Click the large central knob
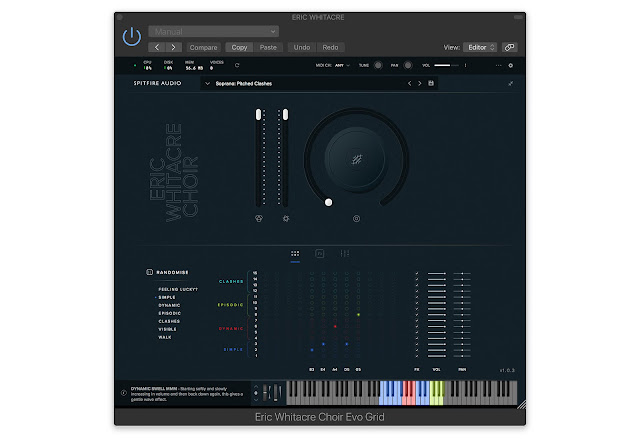640x439 pixels. (x=356, y=159)
